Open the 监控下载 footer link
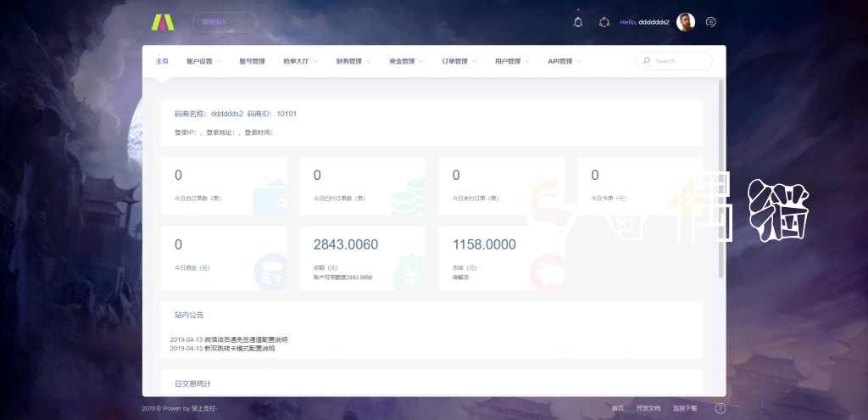The image size is (868, 420). pyautogui.click(x=685, y=408)
